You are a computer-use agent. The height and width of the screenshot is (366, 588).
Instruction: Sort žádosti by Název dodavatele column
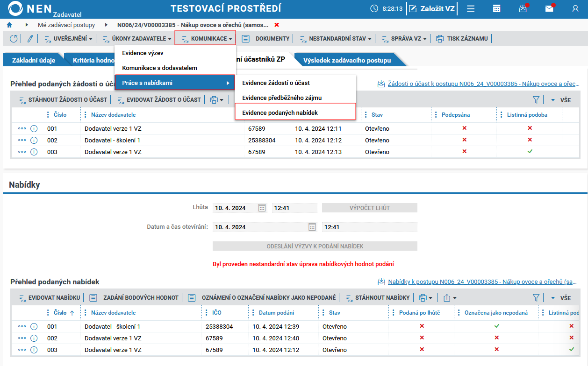pos(113,115)
